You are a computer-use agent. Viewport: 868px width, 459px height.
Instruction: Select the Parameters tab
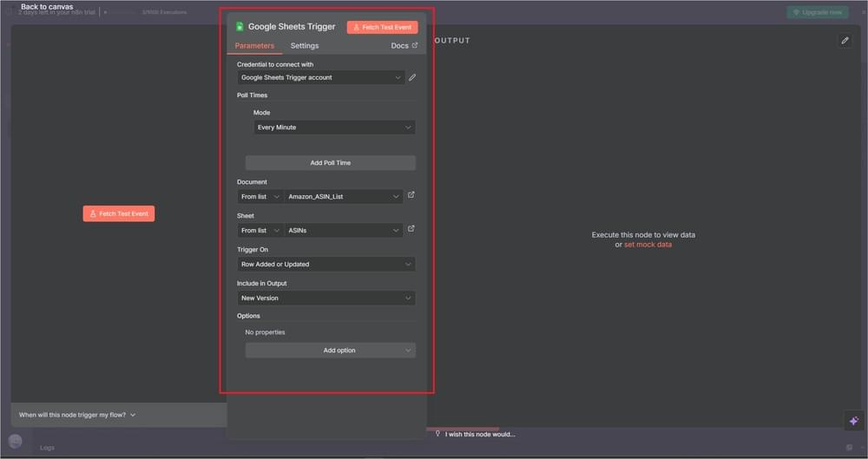(x=254, y=46)
